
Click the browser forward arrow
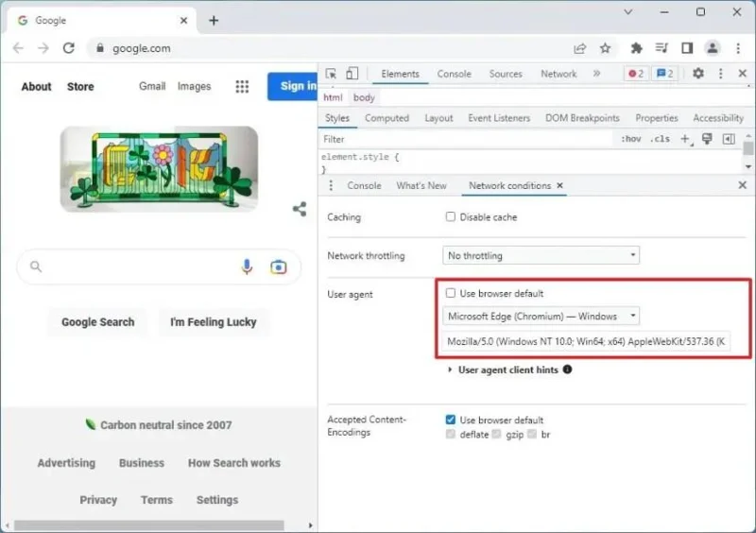43,48
